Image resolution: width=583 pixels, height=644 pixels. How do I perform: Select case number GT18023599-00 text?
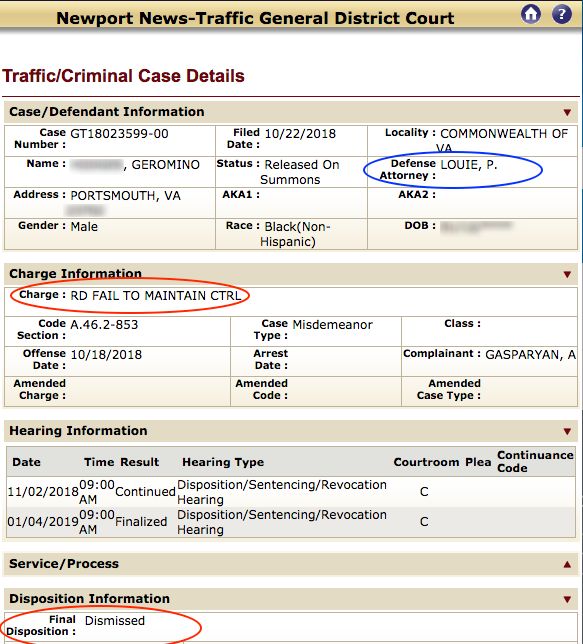pyautogui.click(x=120, y=134)
